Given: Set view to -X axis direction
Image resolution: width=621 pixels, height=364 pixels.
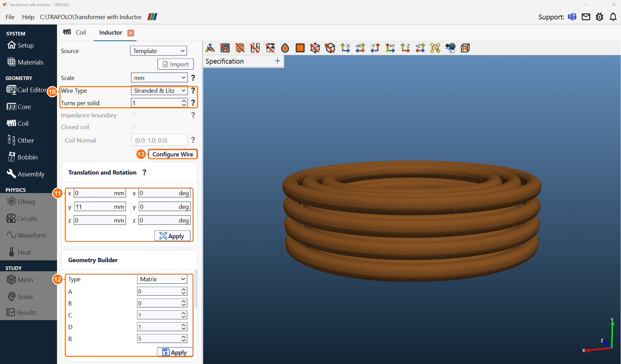Looking at the screenshot, I should tap(345, 48).
